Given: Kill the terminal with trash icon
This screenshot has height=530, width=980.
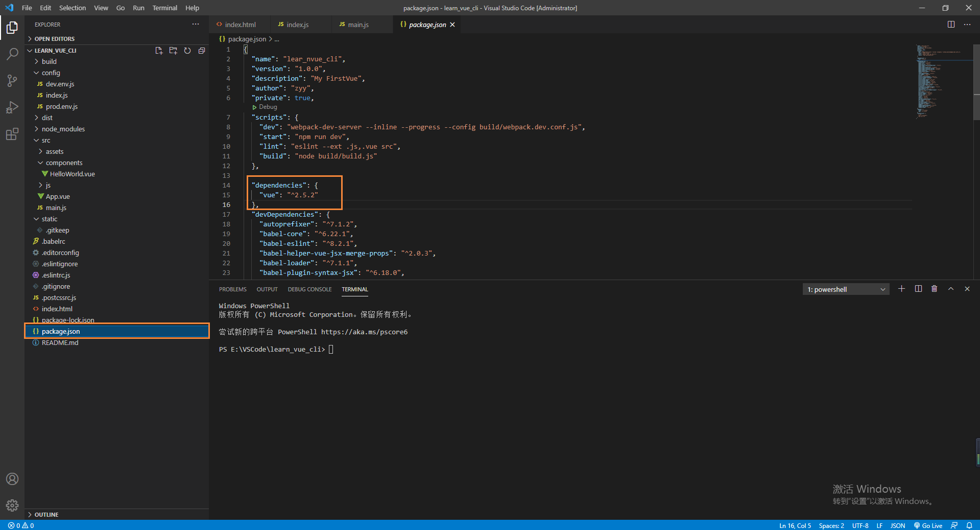Looking at the screenshot, I should [x=934, y=289].
